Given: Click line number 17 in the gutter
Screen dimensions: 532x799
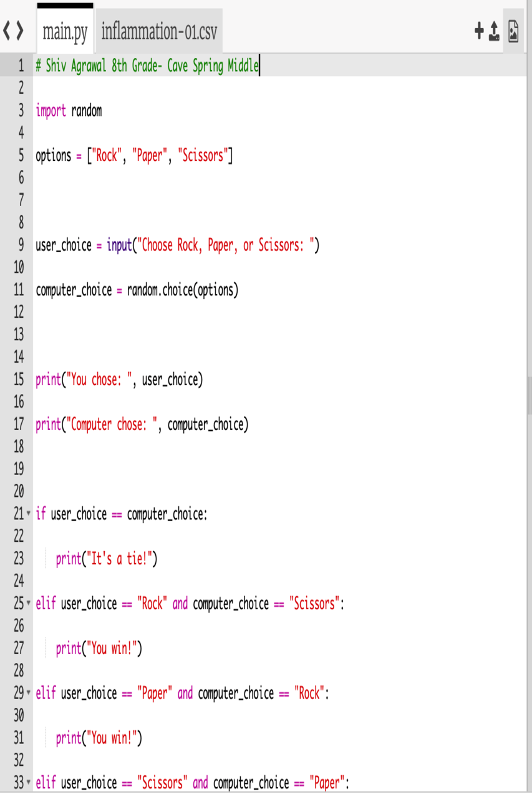Looking at the screenshot, I should 18,425.
